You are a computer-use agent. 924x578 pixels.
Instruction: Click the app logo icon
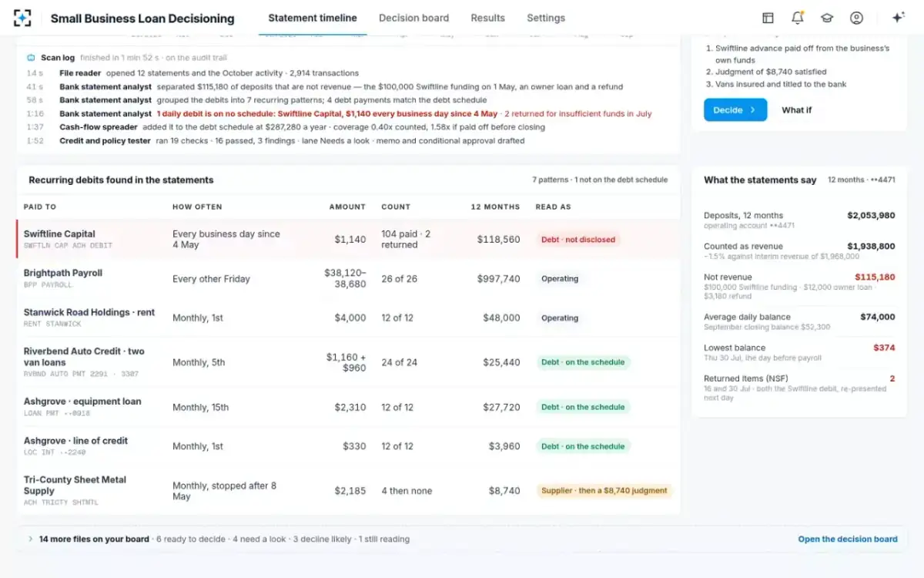click(23, 18)
